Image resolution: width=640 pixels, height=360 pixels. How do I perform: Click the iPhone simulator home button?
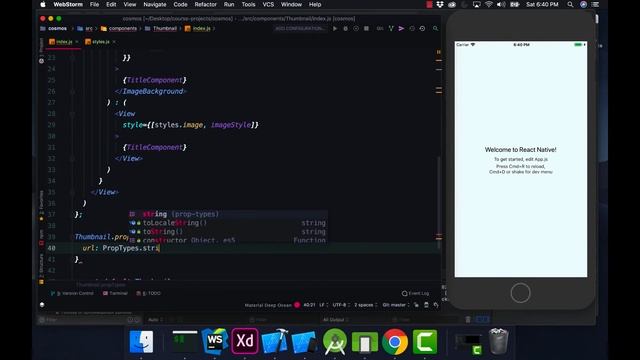tap(520, 293)
